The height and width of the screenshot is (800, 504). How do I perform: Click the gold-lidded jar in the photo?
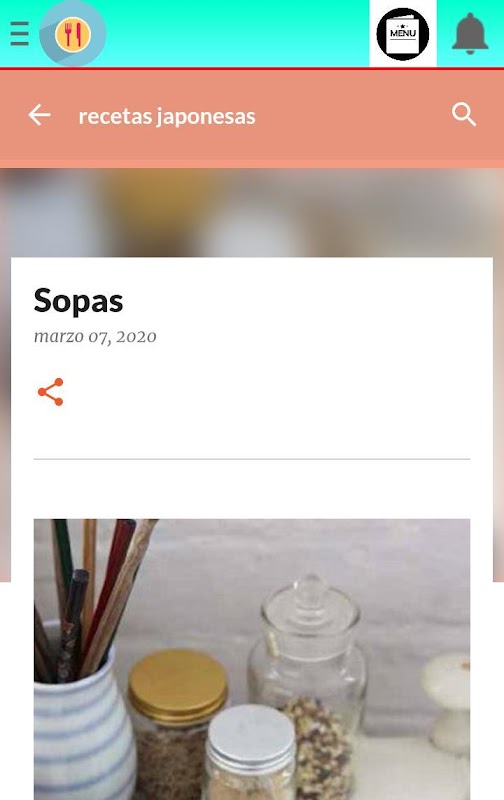tap(176, 714)
